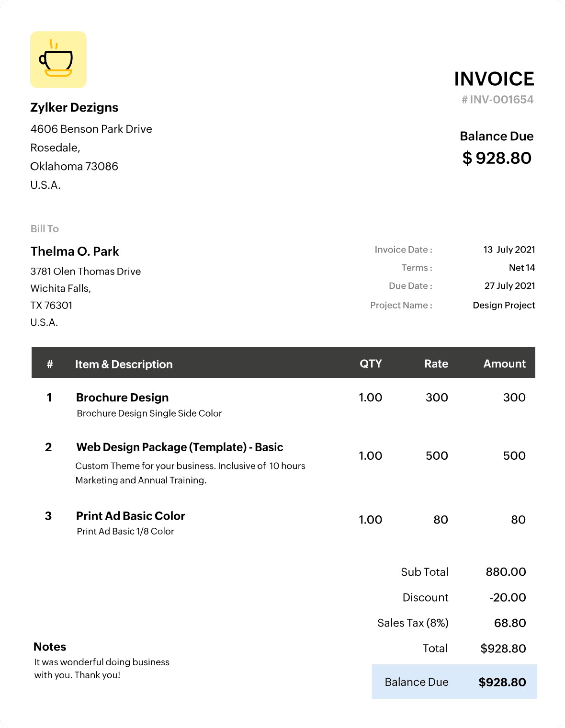Click invoice number INV-001654
The image size is (565, 728).
click(x=497, y=100)
